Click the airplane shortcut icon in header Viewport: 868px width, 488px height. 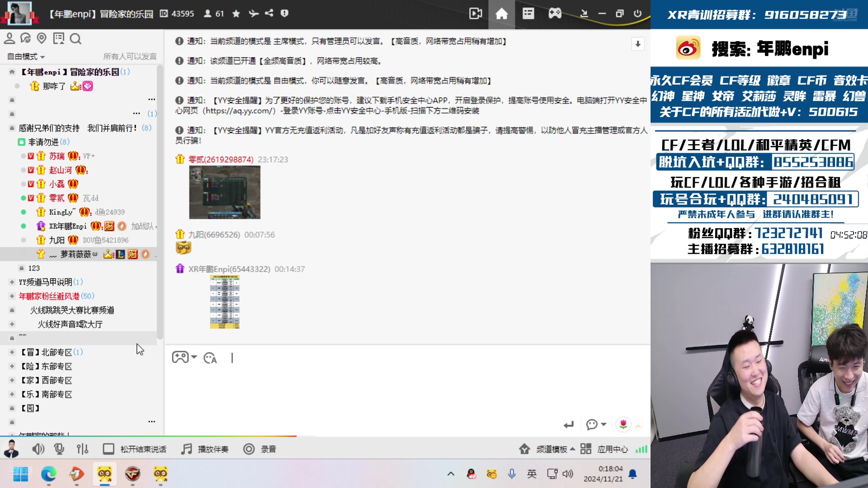[253, 14]
